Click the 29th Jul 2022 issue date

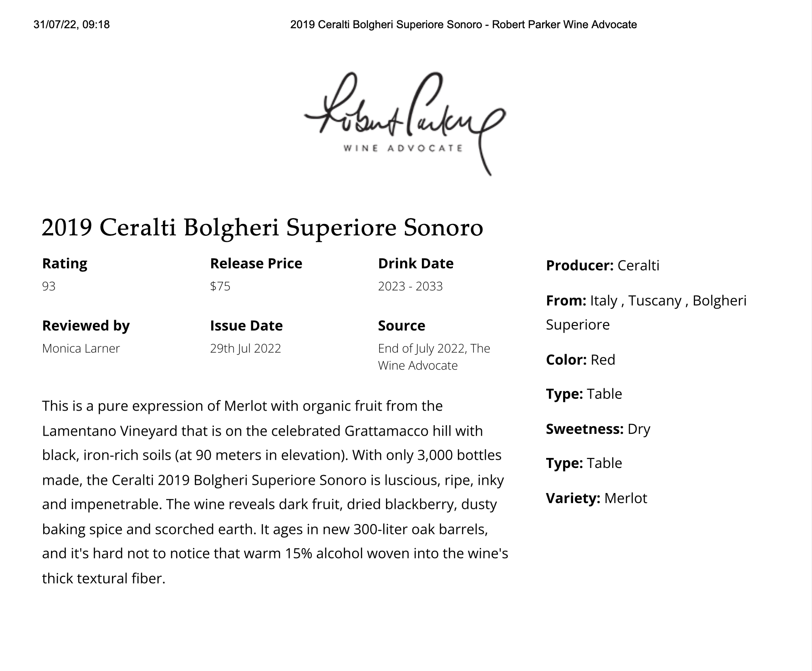point(245,349)
